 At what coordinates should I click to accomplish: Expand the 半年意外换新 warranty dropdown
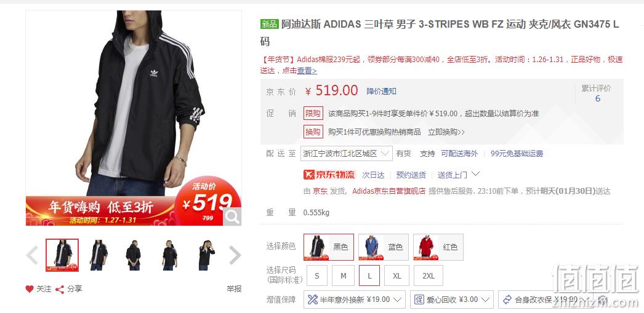[355, 299]
